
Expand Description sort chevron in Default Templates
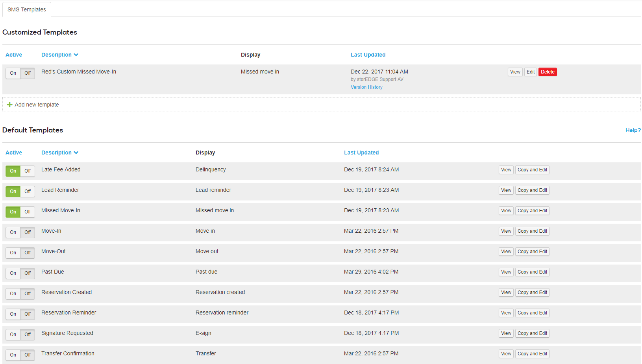coord(76,153)
